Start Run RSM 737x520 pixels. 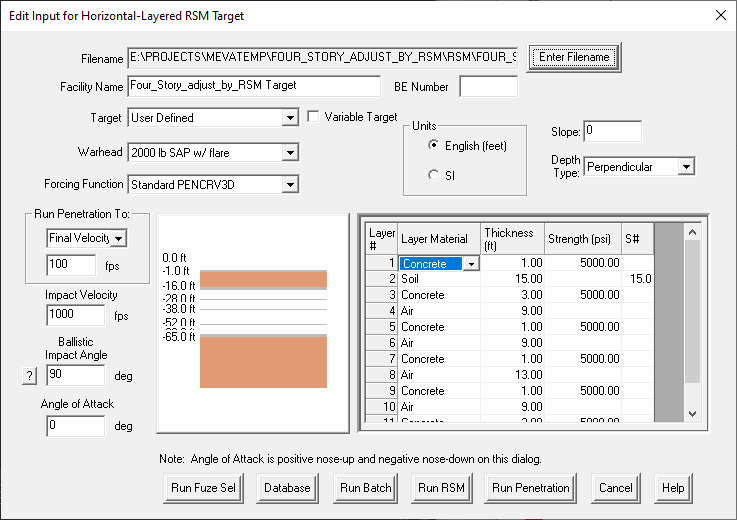441,488
